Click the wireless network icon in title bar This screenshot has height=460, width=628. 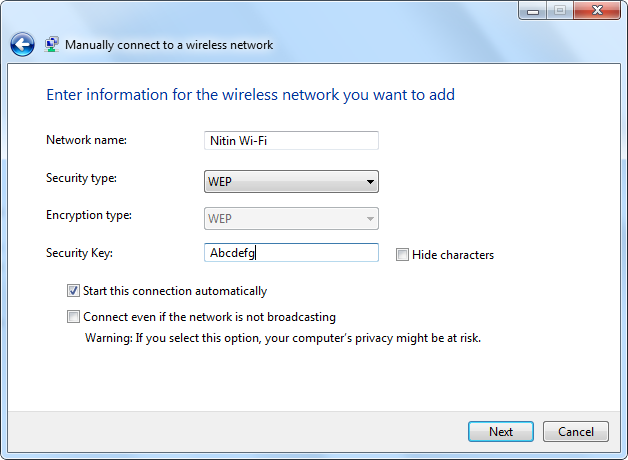point(52,44)
